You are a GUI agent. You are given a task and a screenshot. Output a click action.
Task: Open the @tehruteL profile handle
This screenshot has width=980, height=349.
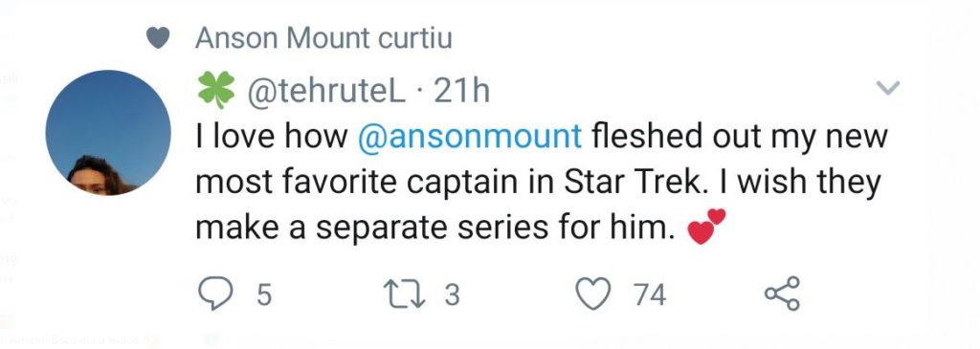tap(327, 92)
